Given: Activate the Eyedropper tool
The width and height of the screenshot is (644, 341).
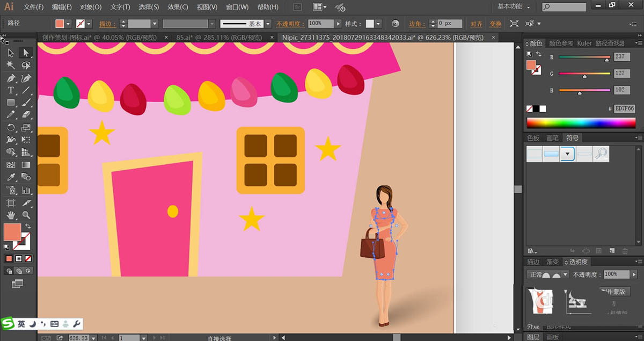Looking at the screenshot, I should (x=11, y=177).
